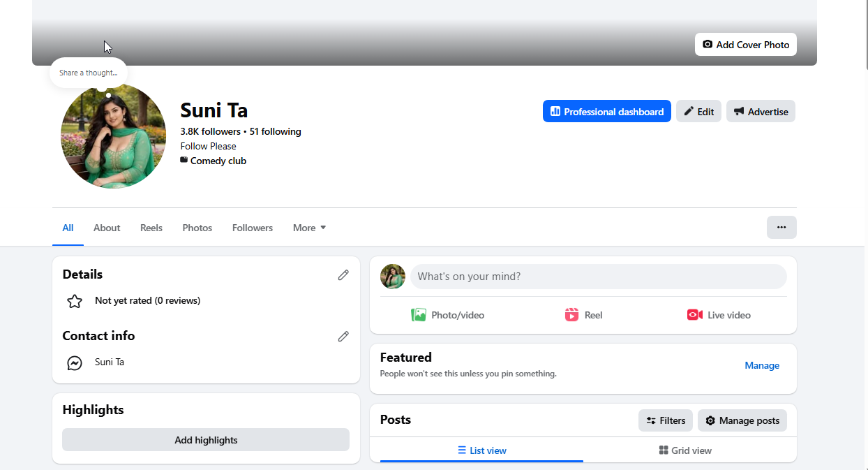Switch posts to Grid view
868x470 pixels.
(x=685, y=450)
